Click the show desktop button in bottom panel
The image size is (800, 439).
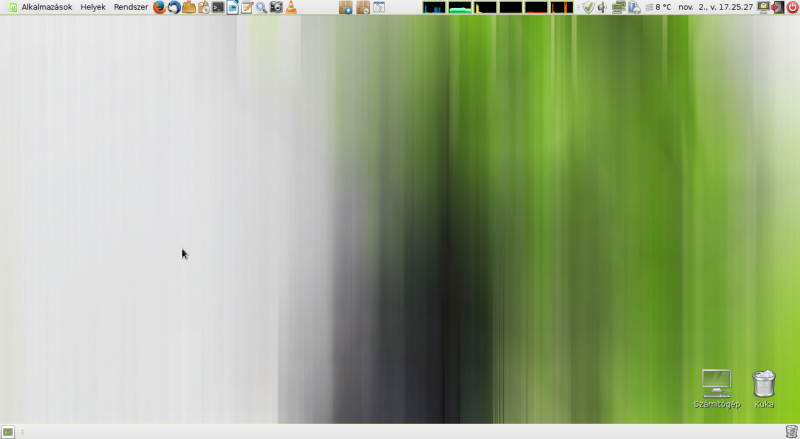click(8, 431)
